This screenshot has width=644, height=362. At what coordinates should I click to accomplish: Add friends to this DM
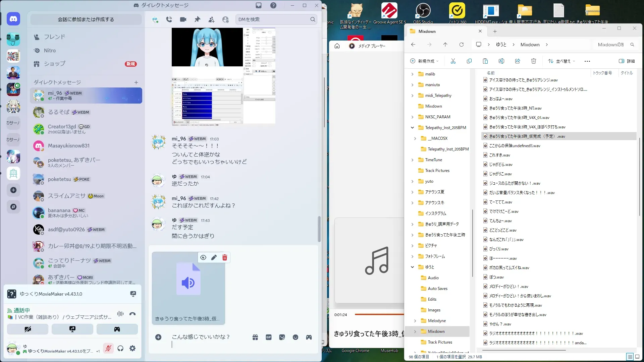pos(211,19)
